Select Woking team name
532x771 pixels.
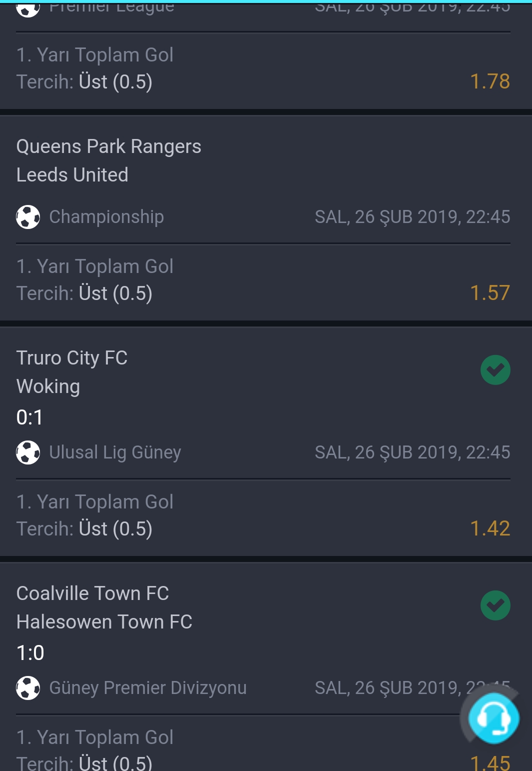coord(48,386)
